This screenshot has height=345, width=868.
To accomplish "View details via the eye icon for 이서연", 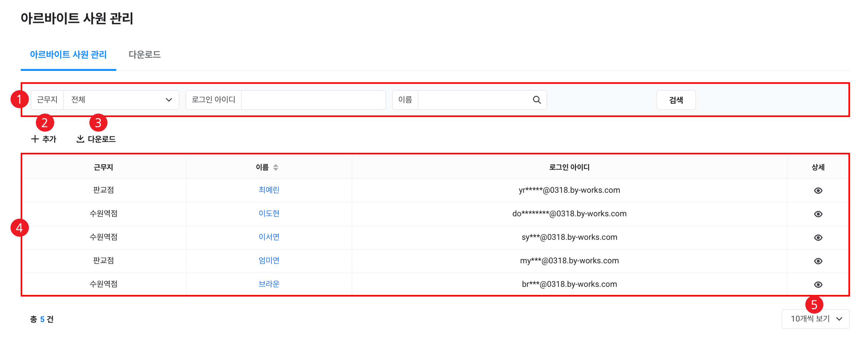I will pyautogui.click(x=818, y=238).
